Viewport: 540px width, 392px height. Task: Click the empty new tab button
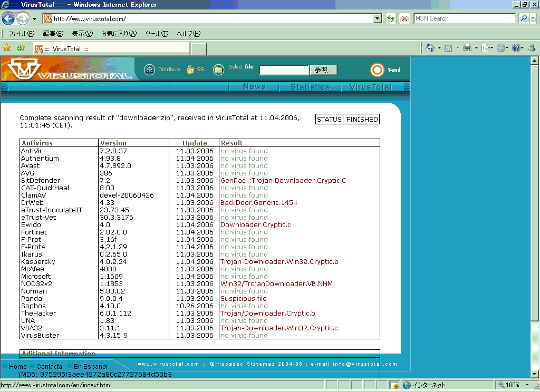pos(199,49)
